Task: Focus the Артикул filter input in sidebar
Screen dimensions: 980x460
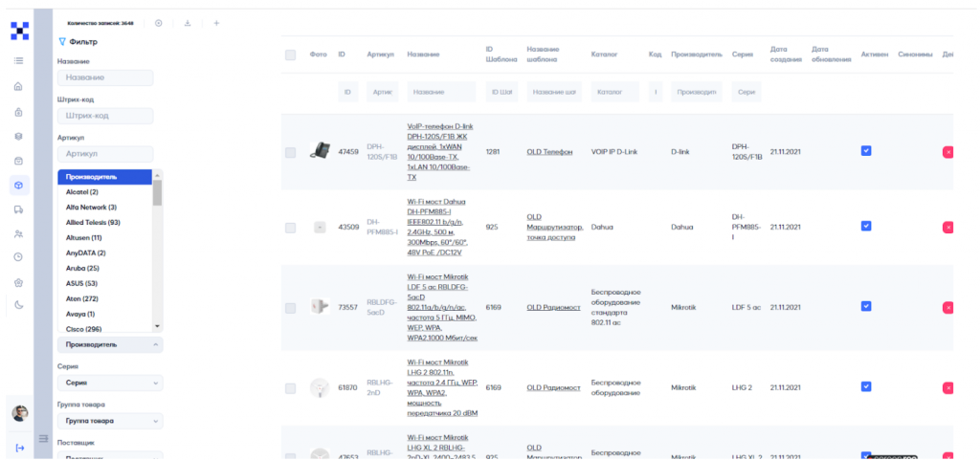Action: (105, 154)
